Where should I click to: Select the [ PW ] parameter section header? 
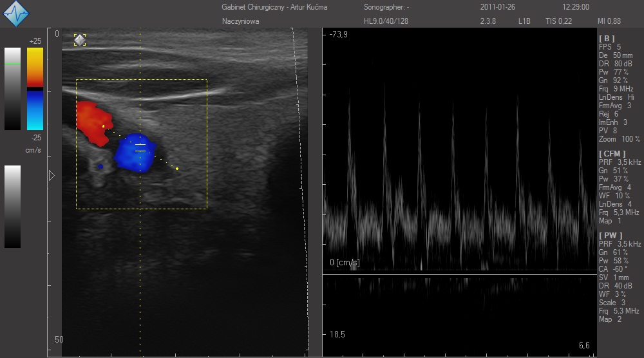[x=611, y=235]
